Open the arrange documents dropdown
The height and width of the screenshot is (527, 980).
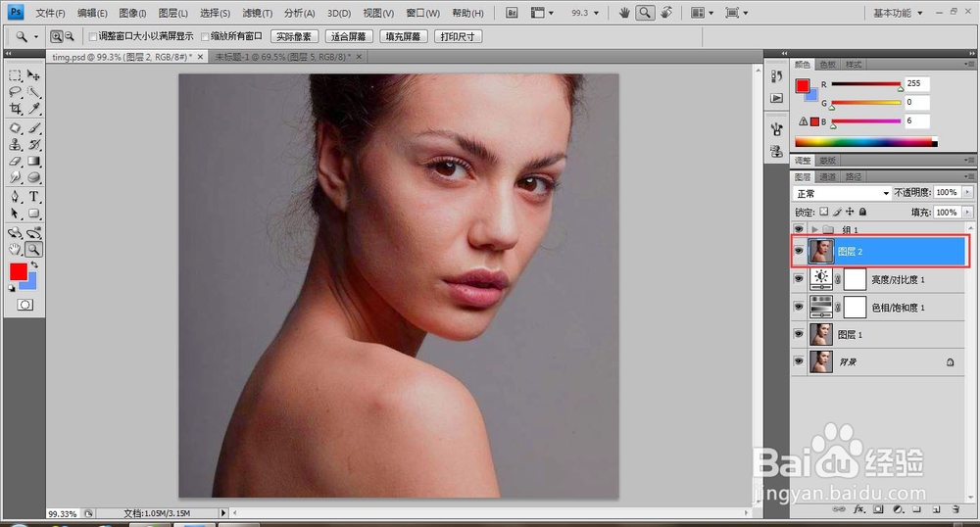[703, 13]
